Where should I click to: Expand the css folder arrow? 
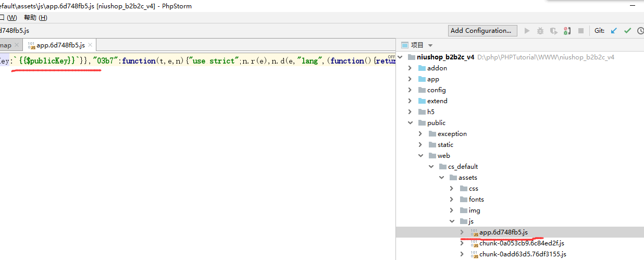[x=451, y=189]
